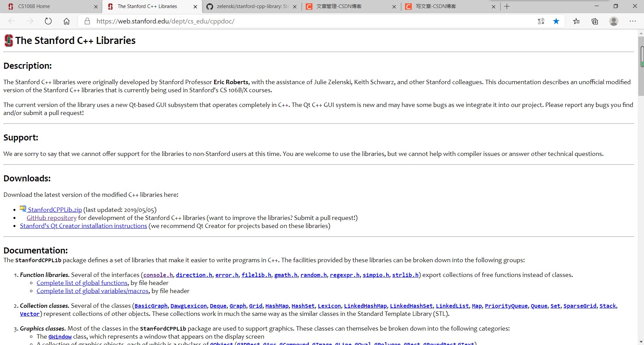Image resolution: width=644 pixels, height=345 pixels.
Task: Open a new tab with plus button
Action: 507,6
